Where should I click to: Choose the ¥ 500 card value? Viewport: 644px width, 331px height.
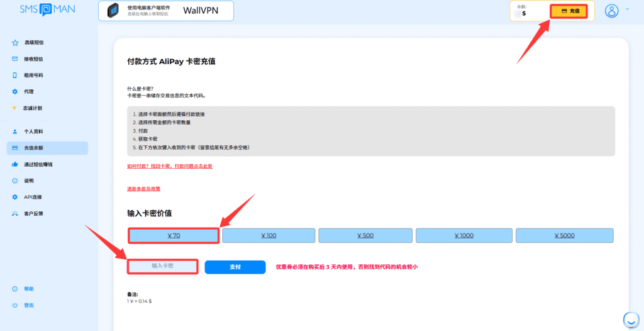(365, 235)
